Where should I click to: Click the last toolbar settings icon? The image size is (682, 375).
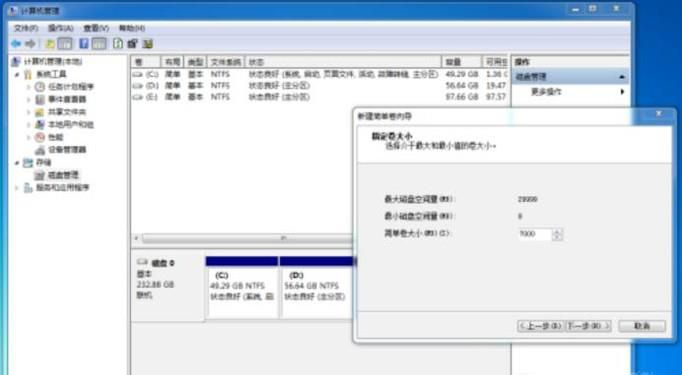(x=148, y=44)
